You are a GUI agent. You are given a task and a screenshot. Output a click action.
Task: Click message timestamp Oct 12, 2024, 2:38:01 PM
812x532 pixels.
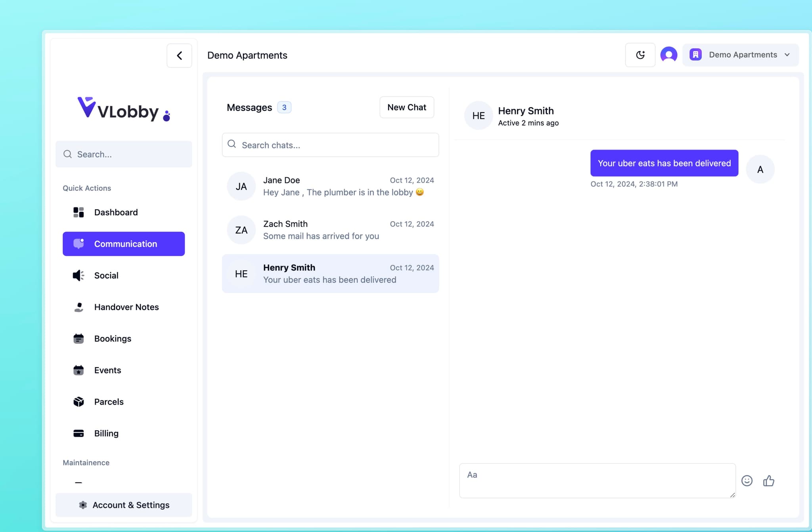point(634,184)
